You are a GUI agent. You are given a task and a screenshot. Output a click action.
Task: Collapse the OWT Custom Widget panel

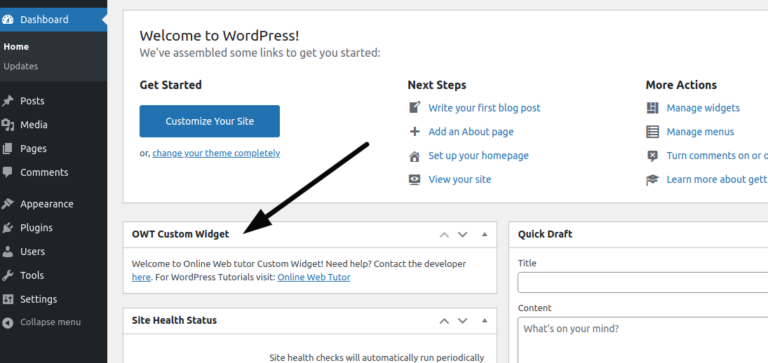click(484, 234)
